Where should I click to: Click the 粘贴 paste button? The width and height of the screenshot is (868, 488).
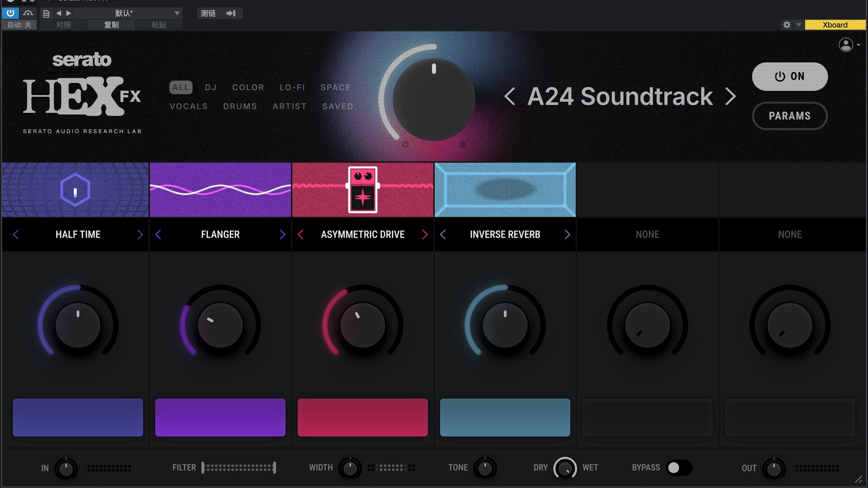pyautogui.click(x=159, y=25)
